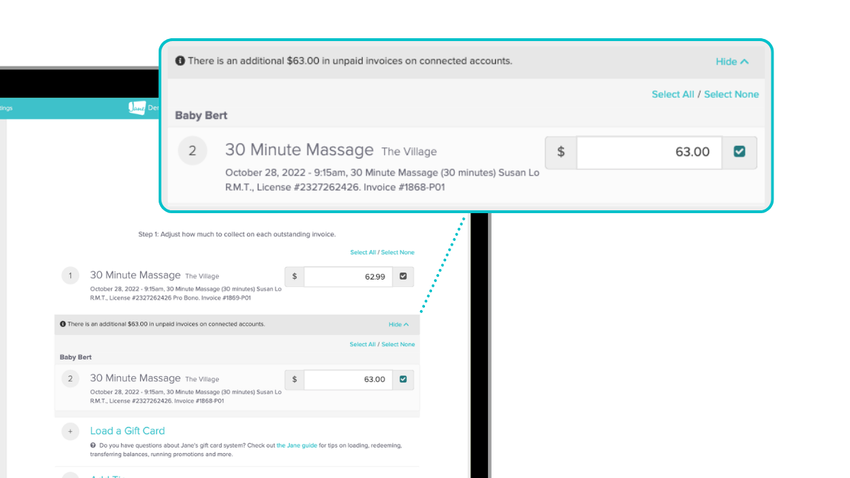Image resolution: width=850 pixels, height=478 pixels.
Task: Click Select None in the enlarged callout
Action: 731,94
